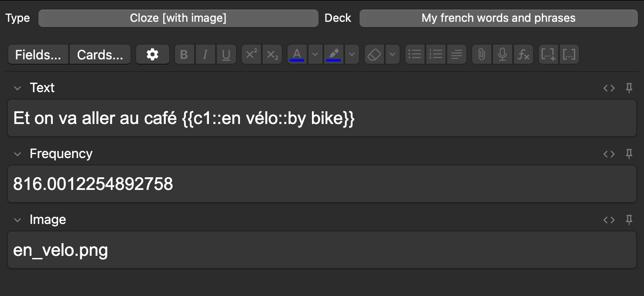Click into the Image field en_velo.png
The height and width of the screenshot is (296, 644).
coord(322,250)
